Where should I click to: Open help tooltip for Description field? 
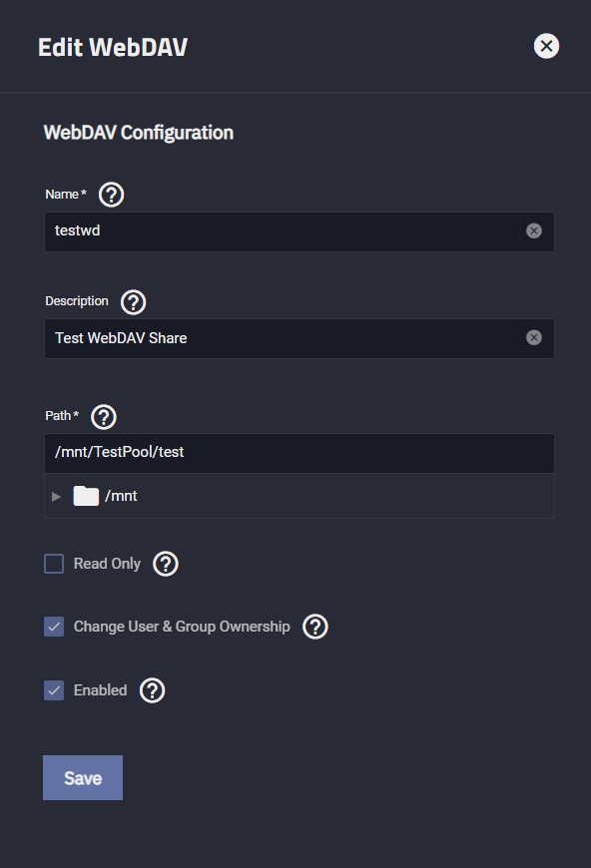pos(133,302)
